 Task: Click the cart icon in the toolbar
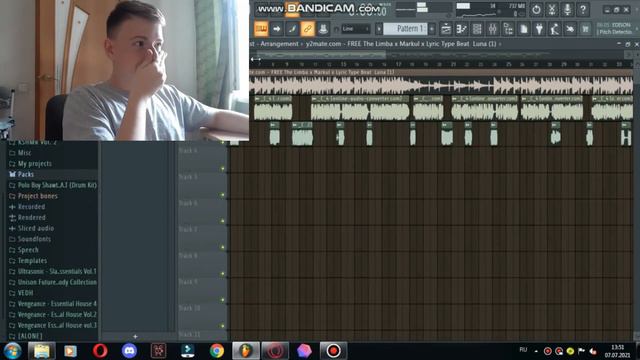586,29
